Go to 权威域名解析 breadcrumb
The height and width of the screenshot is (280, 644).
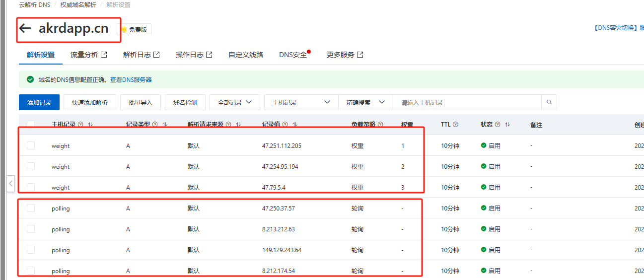[78, 4]
